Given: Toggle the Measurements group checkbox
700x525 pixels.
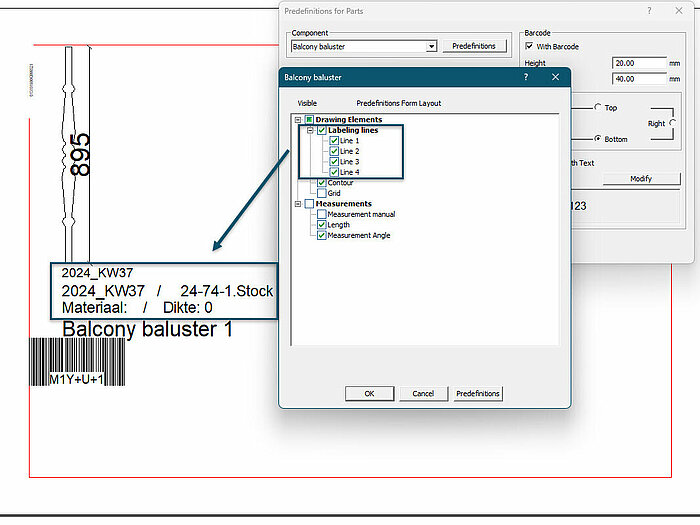Looking at the screenshot, I should point(309,204).
